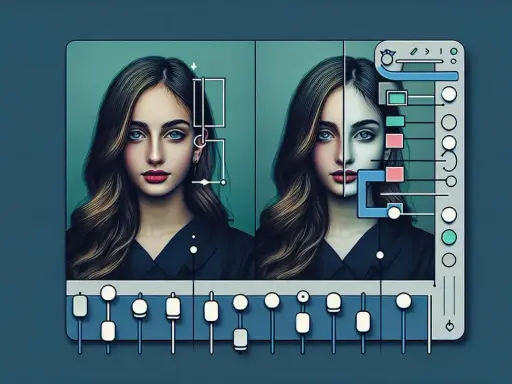Toggle the green status dot in top panel
Screen dimensions: 512x384
[453, 52]
